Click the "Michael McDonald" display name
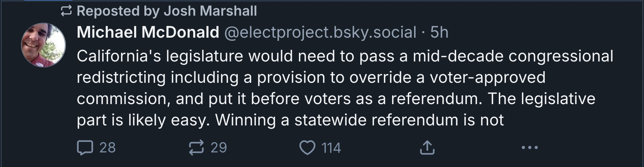This screenshot has height=167, width=644. point(148,32)
